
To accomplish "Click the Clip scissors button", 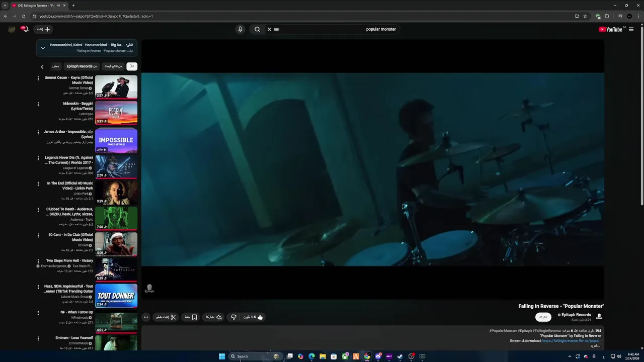I will (x=166, y=317).
